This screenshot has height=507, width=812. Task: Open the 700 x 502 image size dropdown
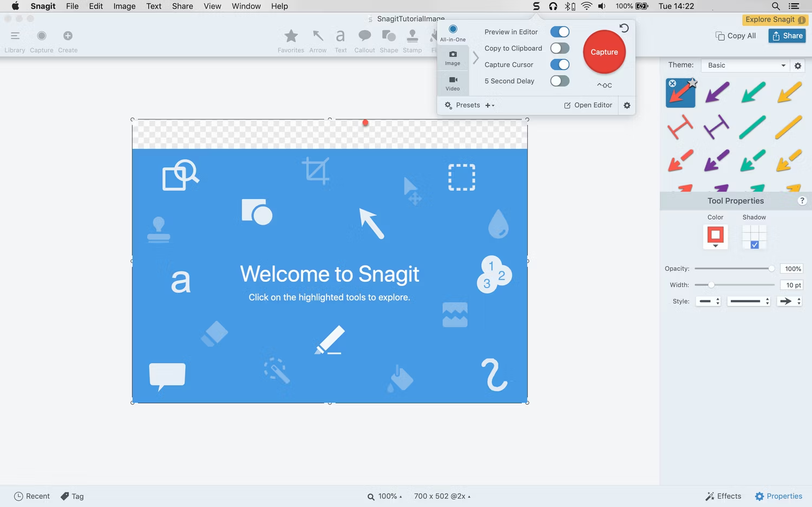[442, 496]
